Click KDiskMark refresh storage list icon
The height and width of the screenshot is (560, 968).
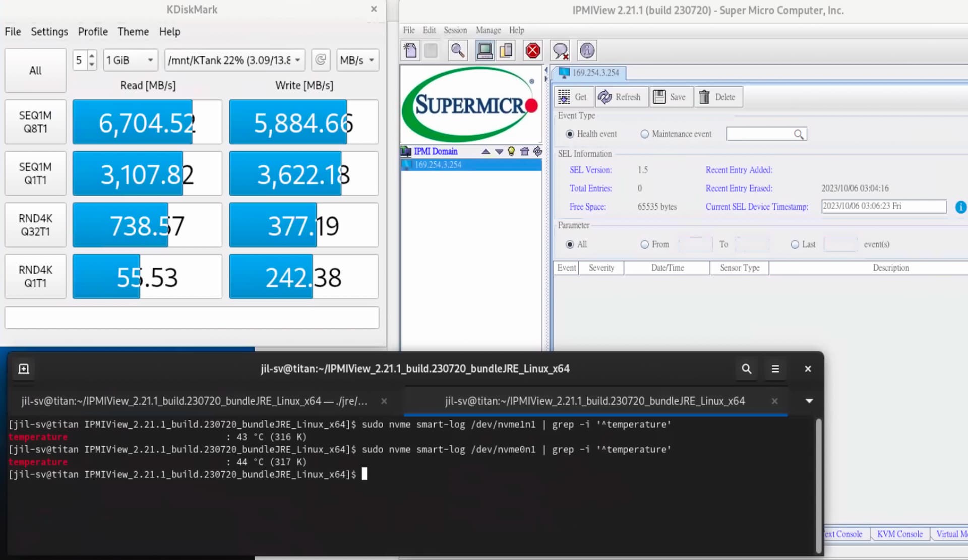[321, 60]
